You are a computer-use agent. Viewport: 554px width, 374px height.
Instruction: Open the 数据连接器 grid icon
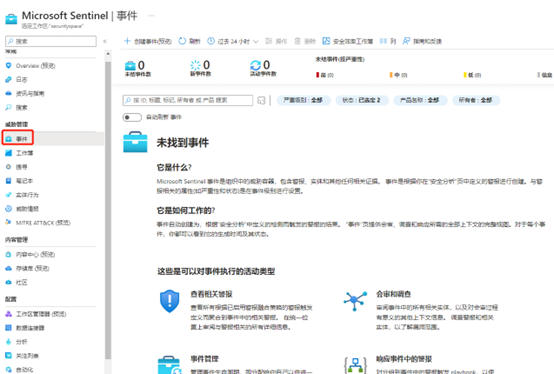coord(8,328)
